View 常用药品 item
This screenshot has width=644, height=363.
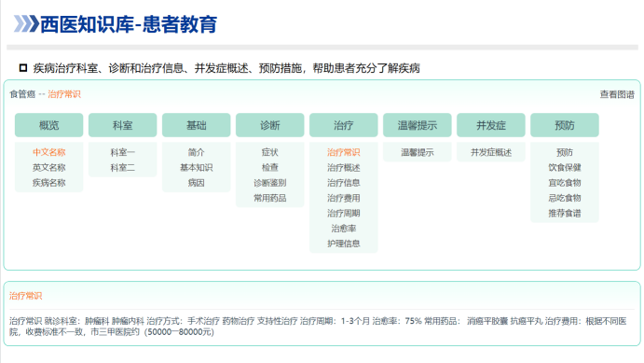[270, 198]
